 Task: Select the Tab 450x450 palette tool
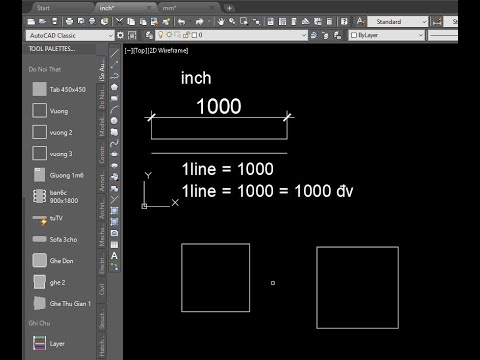click(x=59, y=89)
